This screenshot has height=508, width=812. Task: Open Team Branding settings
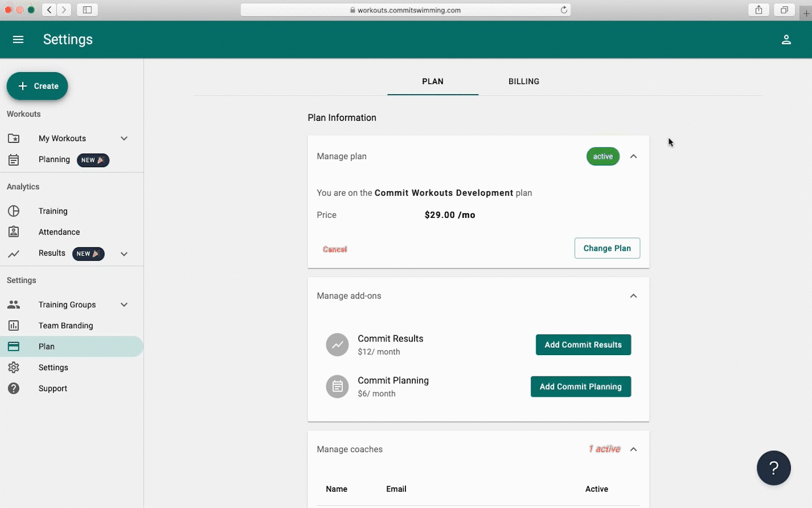(x=65, y=326)
